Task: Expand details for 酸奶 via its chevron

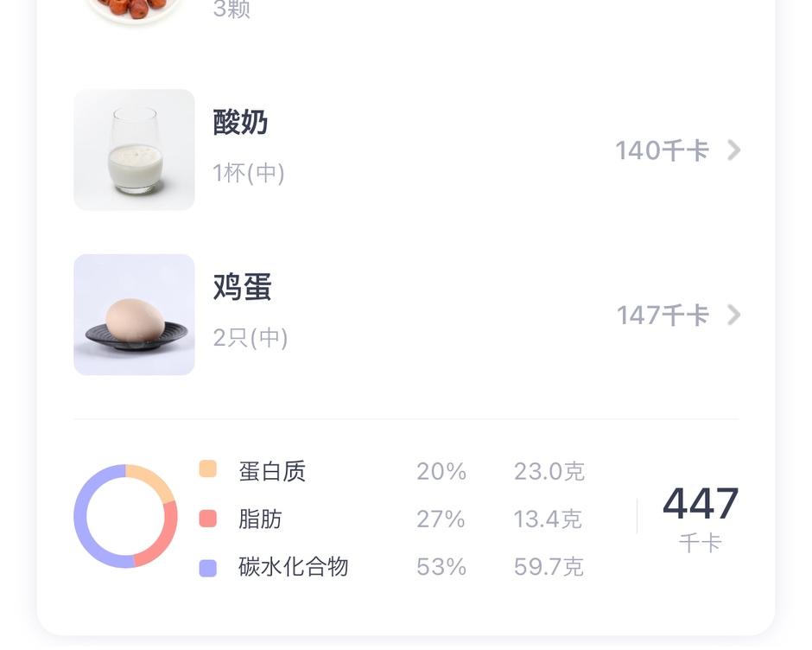Action: pos(733,150)
